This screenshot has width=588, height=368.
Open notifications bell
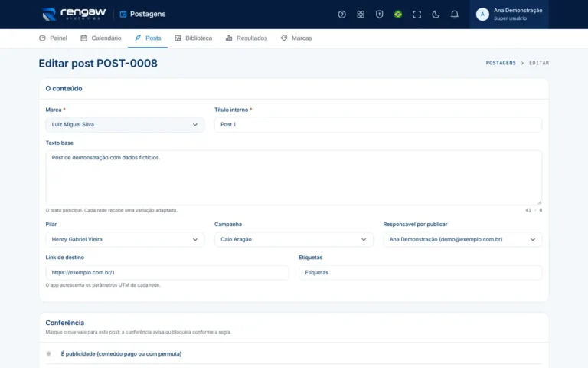click(x=455, y=15)
